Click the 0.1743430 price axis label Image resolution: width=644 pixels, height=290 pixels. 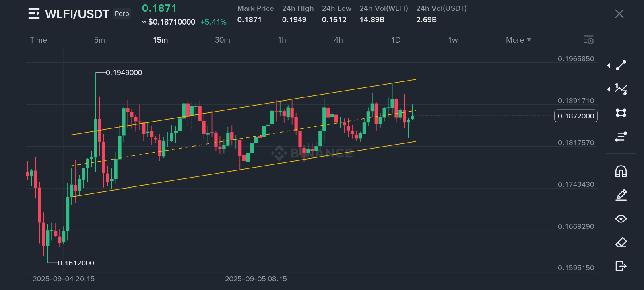576,184
